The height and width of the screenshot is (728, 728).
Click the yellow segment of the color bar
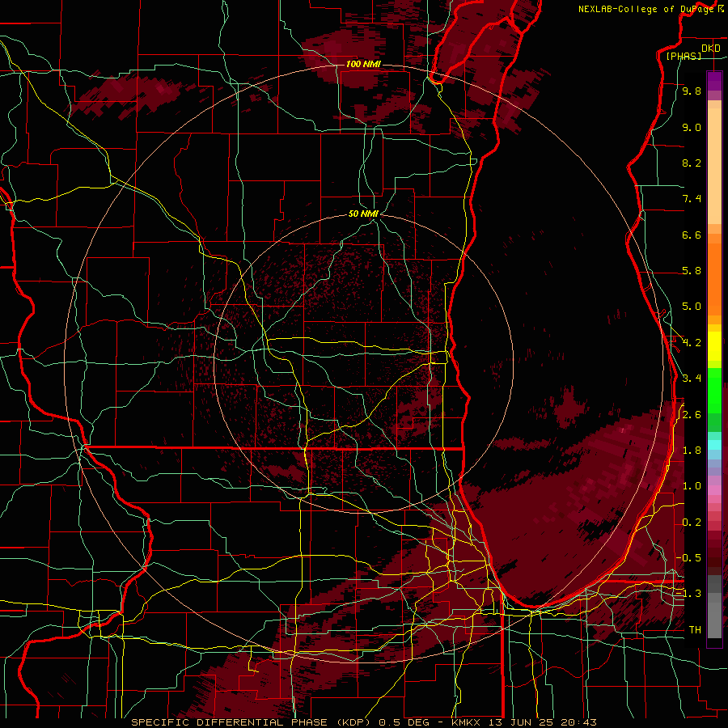pos(714,346)
